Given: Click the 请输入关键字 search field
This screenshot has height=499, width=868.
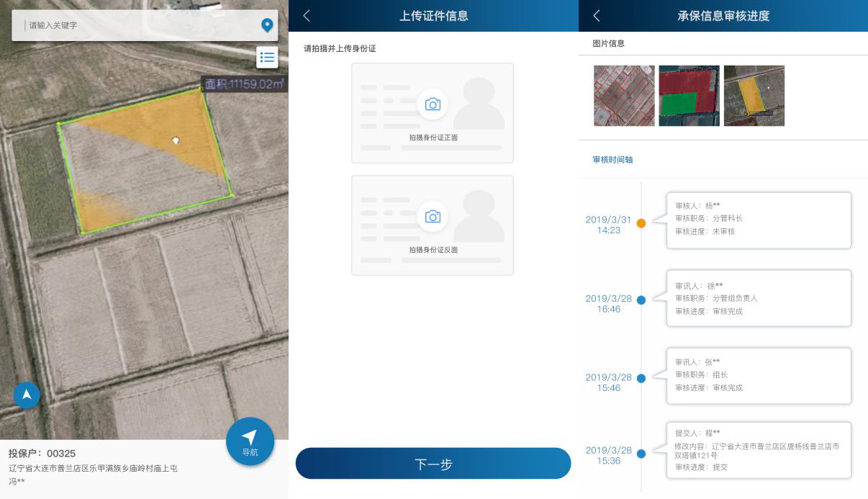Looking at the screenshot, I should click(x=137, y=26).
